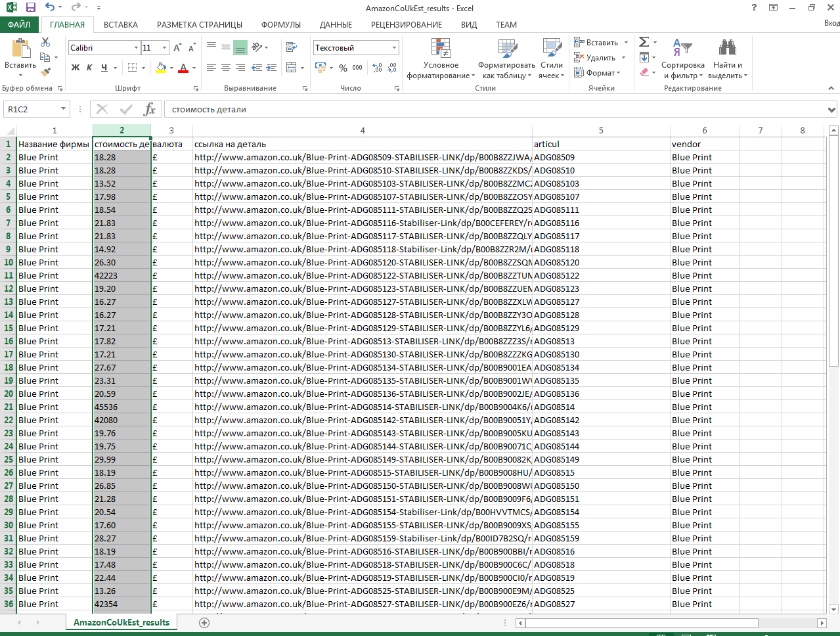Click the insert function fx icon
Image resolution: width=840 pixels, height=636 pixels.
[x=150, y=109]
